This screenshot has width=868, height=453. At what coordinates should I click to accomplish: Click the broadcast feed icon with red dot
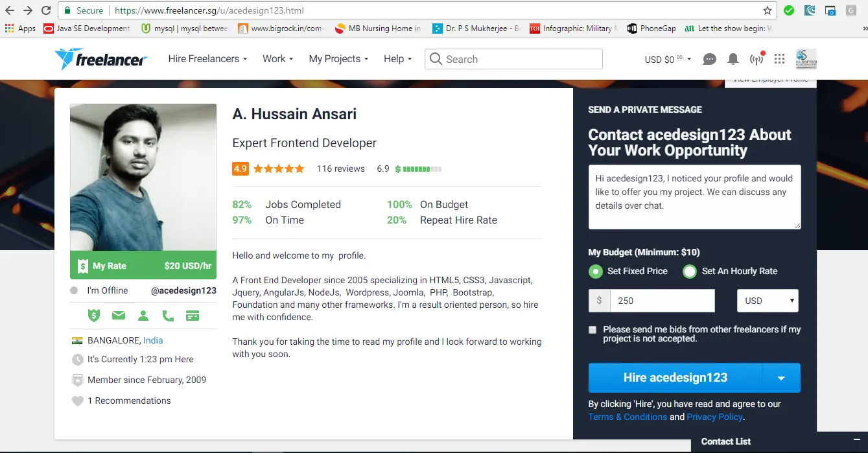(757, 59)
